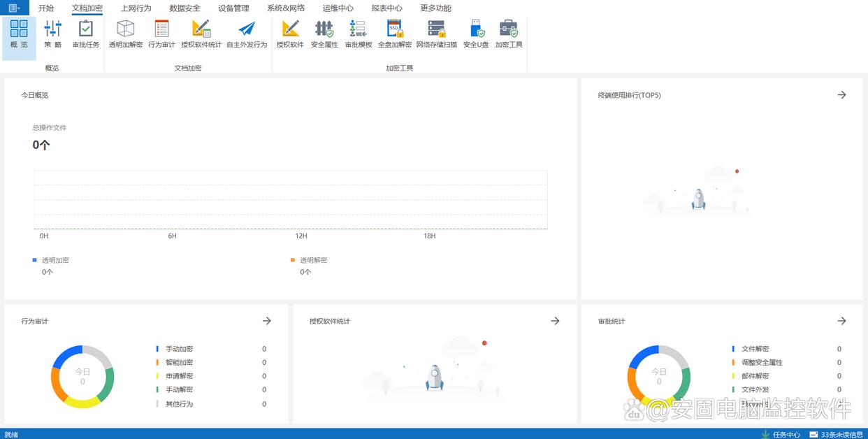Expand the 终端使用排行(TOP5) panel arrow
This screenshot has width=868, height=439.
tap(841, 95)
